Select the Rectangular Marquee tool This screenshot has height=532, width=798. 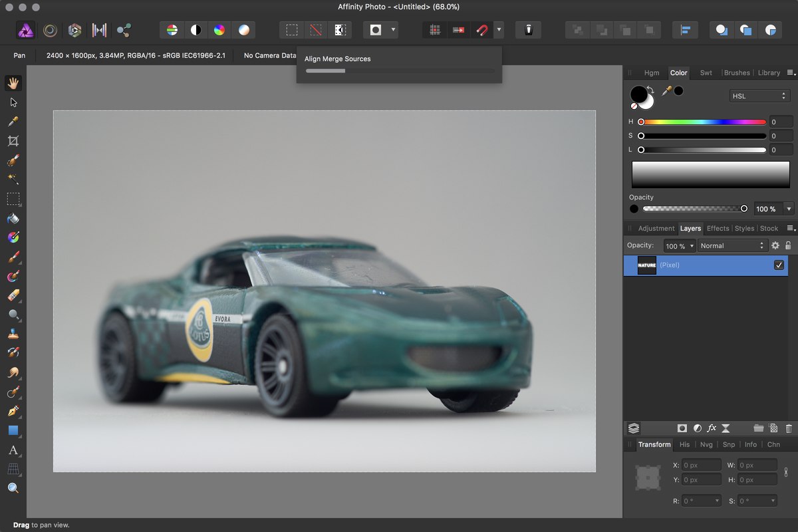[x=13, y=199]
